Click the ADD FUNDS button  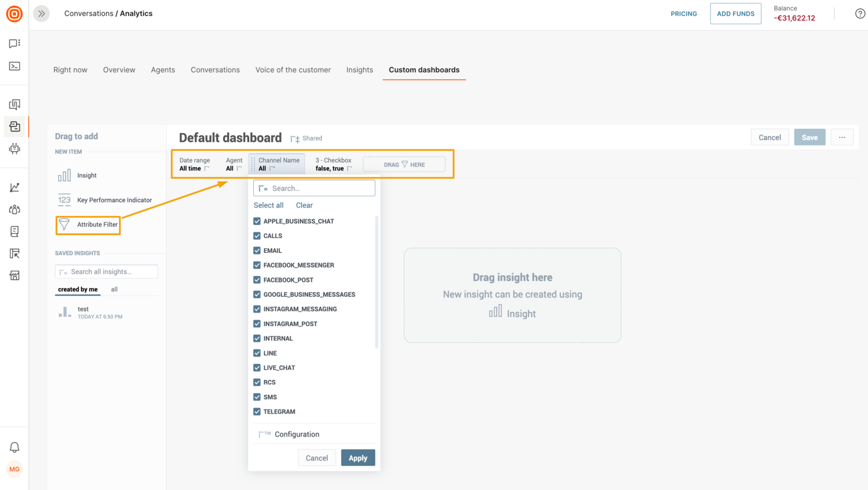pyautogui.click(x=735, y=13)
